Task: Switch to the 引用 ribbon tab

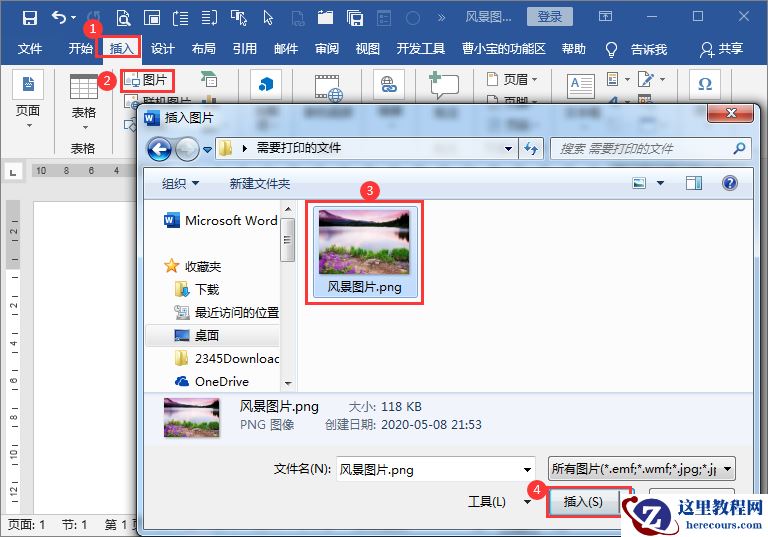Action: tap(244, 49)
